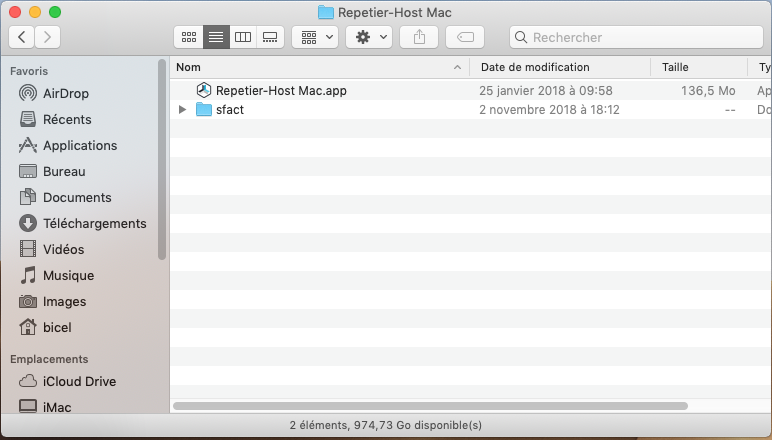Minimize the window with yellow button

point(35,12)
